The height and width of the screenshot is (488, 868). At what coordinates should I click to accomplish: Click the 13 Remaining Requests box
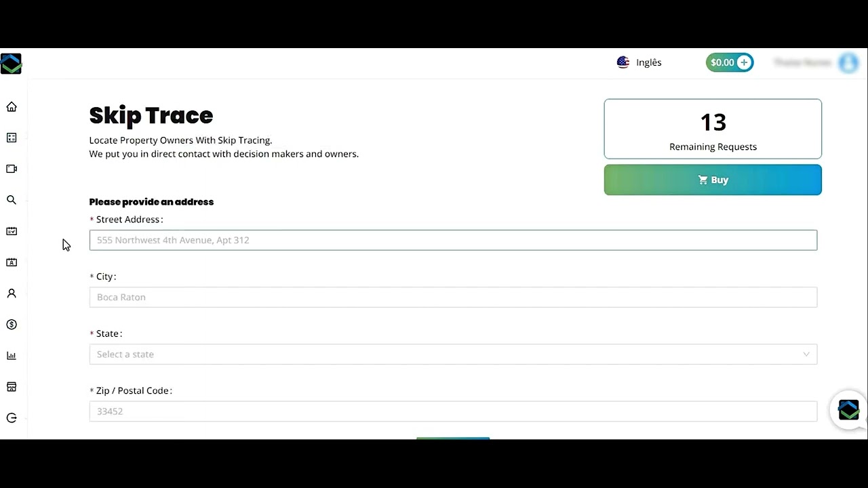click(713, 129)
